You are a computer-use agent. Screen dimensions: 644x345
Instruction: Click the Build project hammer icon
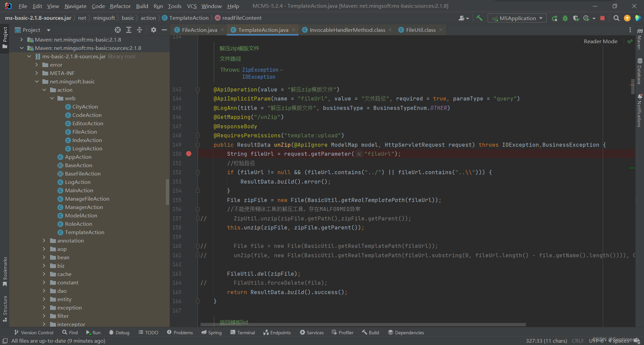[x=479, y=18]
